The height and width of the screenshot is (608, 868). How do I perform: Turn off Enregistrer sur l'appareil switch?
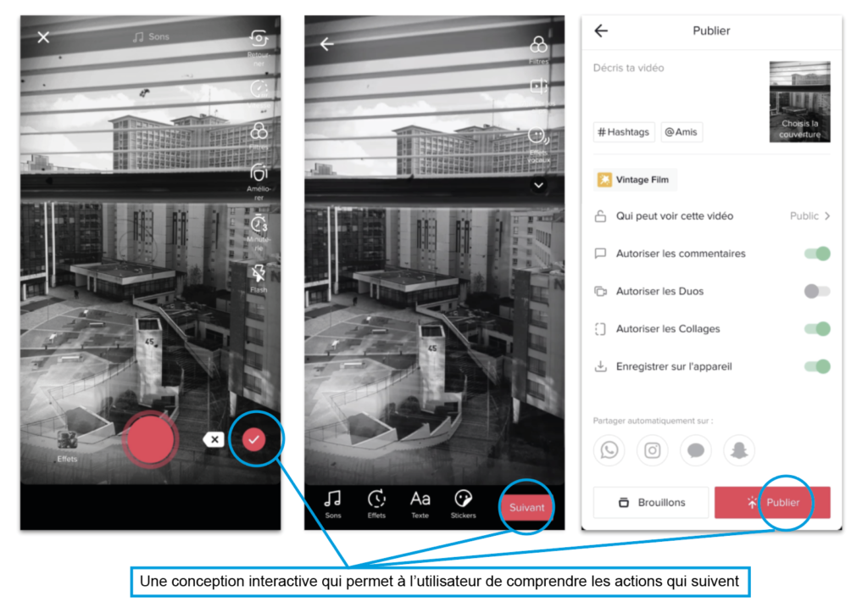[816, 366]
